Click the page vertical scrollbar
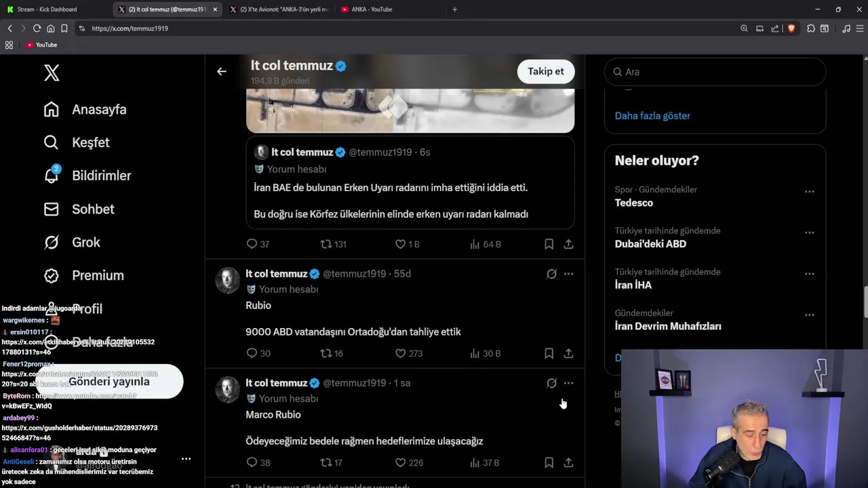The image size is (868, 488). [x=865, y=302]
